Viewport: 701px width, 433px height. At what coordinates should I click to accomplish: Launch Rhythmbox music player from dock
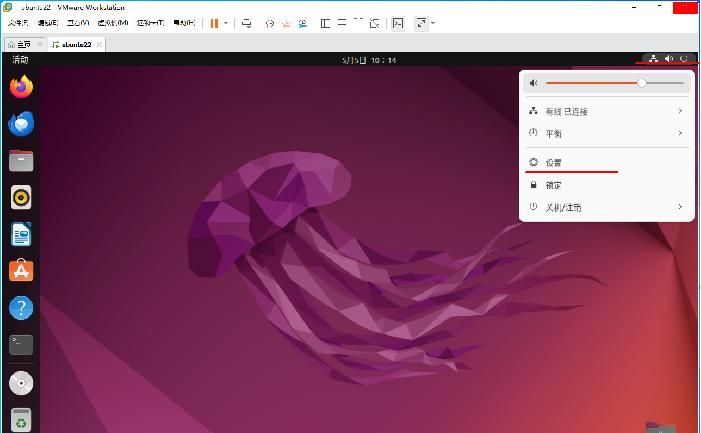(x=21, y=198)
